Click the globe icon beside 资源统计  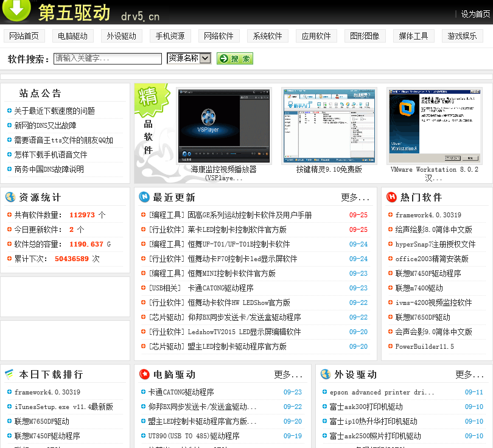click(x=10, y=197)
